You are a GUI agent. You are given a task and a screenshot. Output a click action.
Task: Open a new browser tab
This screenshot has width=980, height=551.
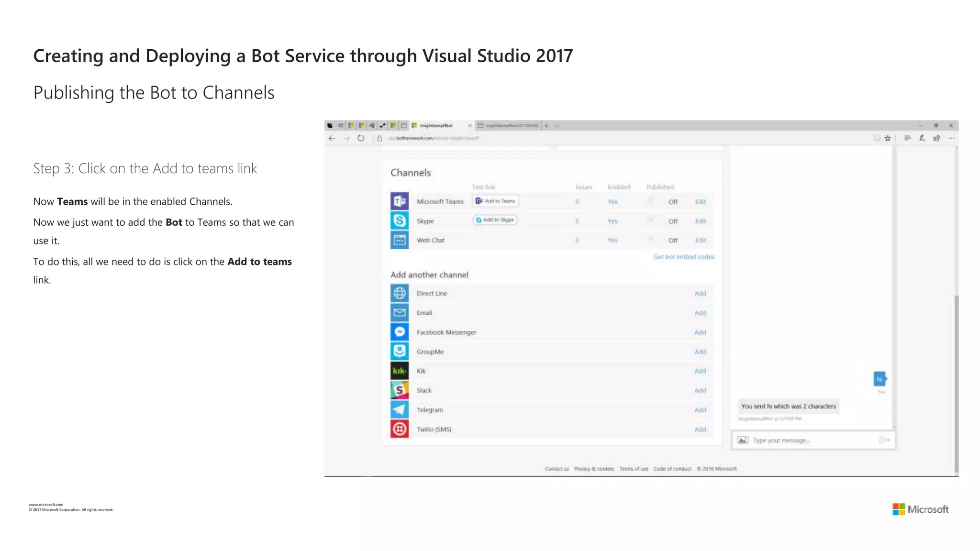pos(546,126)
